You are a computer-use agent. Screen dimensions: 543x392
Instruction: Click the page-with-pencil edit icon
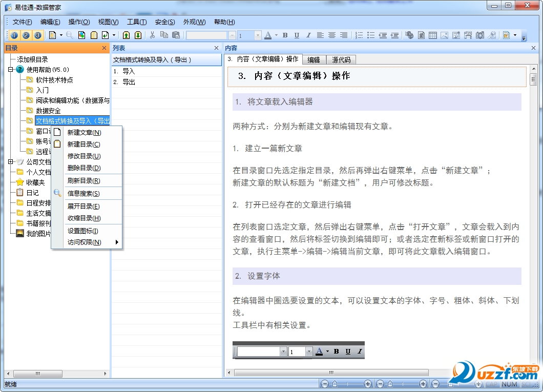point(456,35)
